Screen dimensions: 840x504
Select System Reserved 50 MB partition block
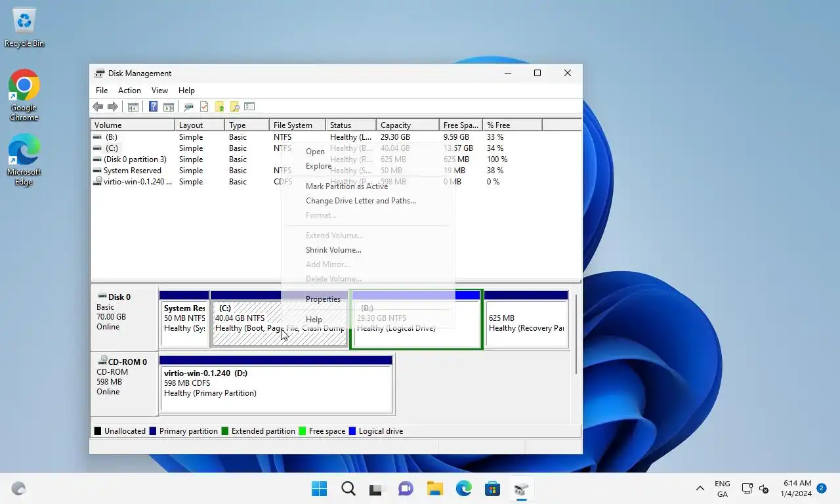click(x=184, y=319)
